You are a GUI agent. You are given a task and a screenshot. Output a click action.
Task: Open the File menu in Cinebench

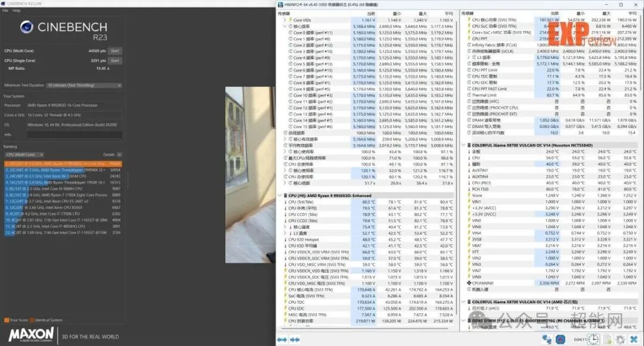pyautogui.click(x=5, y=10)
